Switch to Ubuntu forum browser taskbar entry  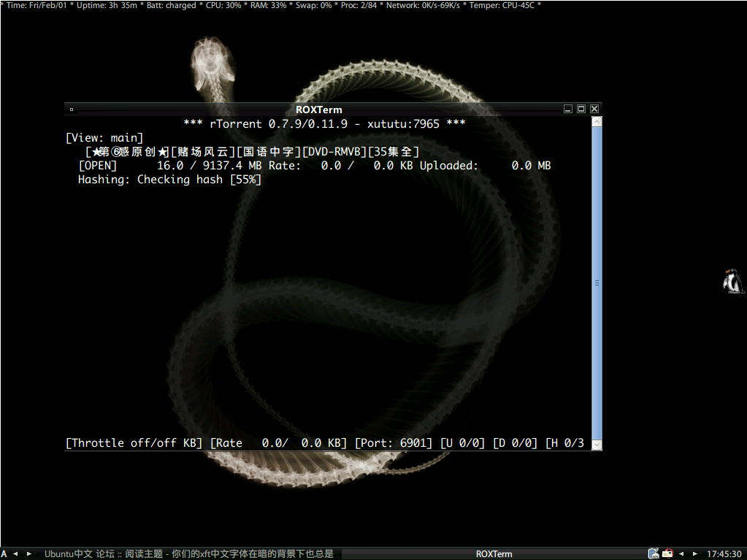click(188, 554)
